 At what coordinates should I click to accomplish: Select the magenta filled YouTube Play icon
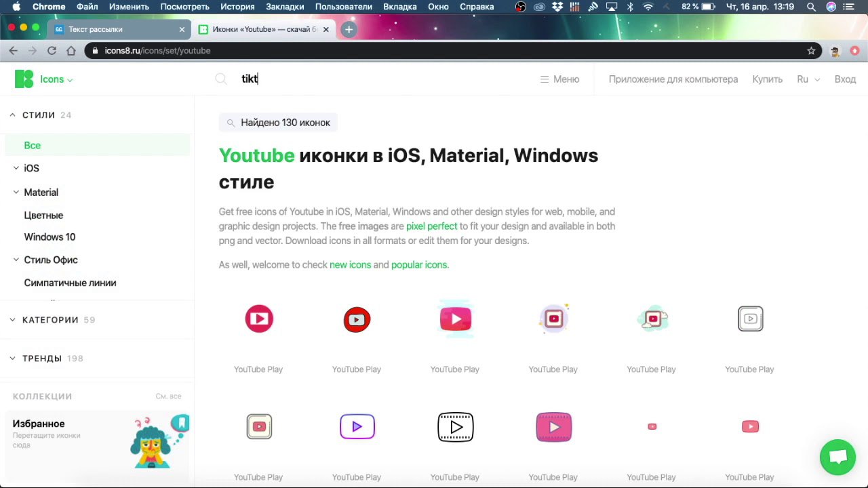click(x=554, y=427)
